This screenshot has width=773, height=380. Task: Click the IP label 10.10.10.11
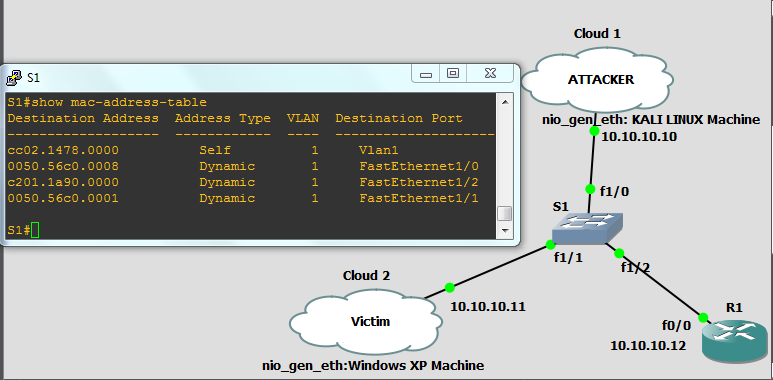[x=488, y=307]
